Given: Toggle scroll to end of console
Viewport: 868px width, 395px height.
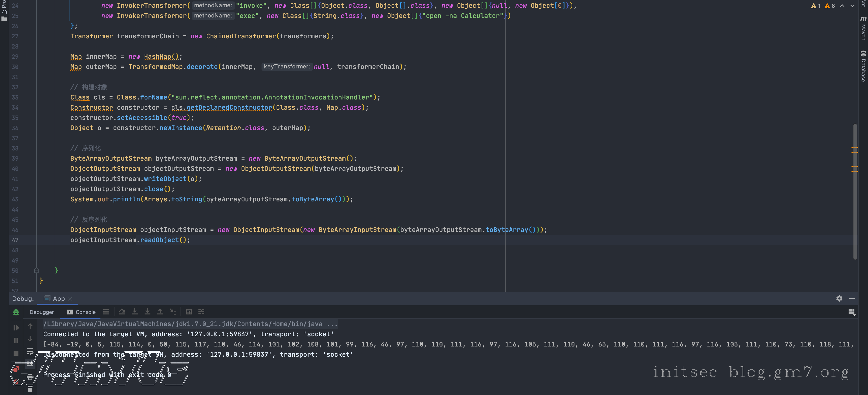Looking at the screenshot, I should click(x=30, y=364).
